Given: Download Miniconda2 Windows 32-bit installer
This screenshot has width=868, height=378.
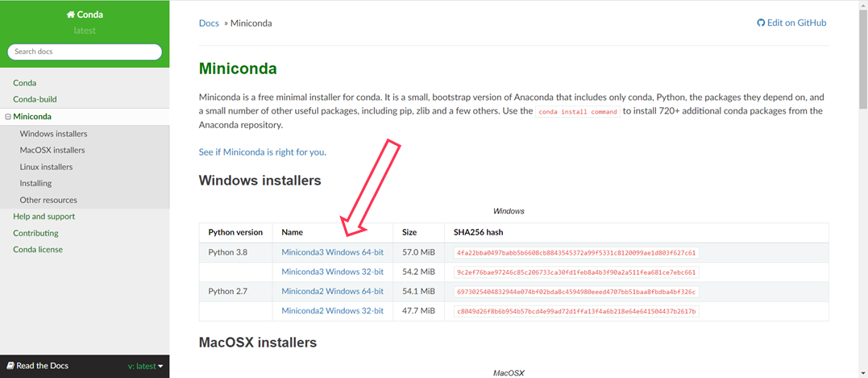Looking at the screenshot, I should 332,311.
